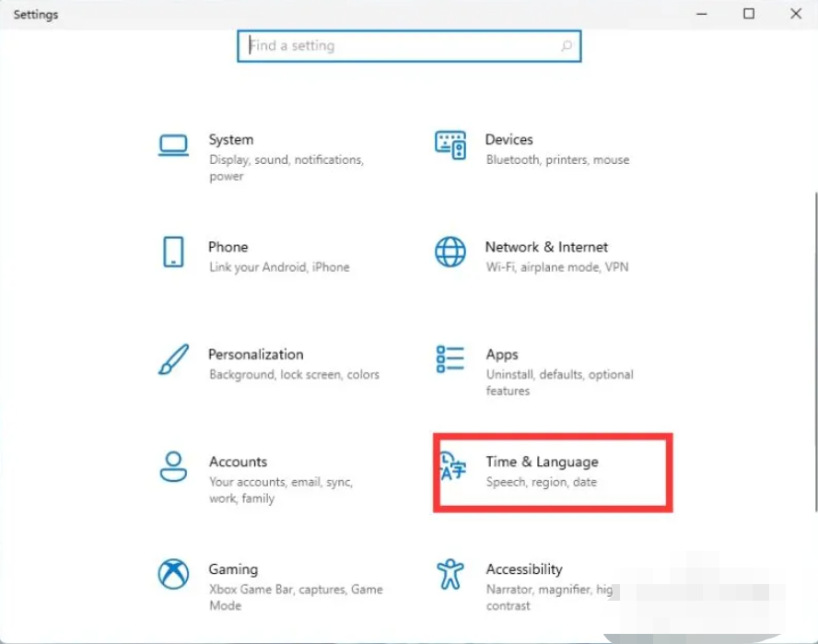Click the Devices keyboard icon

450,144
